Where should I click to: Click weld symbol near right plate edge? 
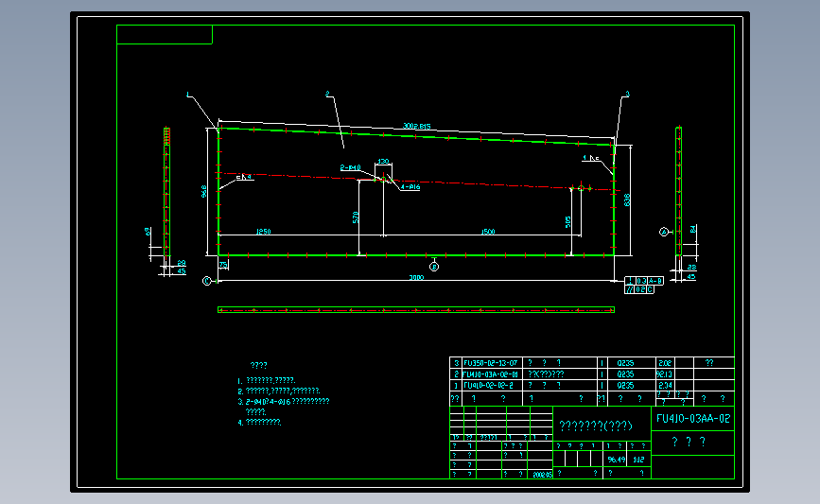(591, 158)
